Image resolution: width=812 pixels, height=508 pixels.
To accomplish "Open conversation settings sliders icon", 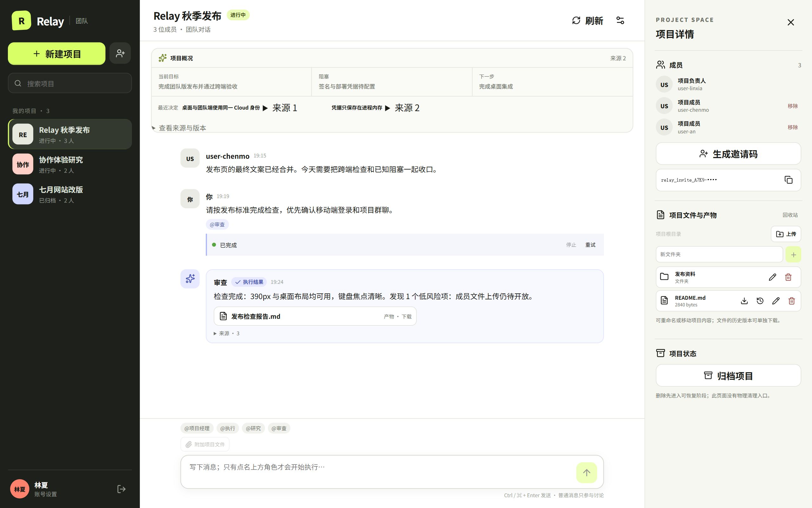I will [620, 21].
